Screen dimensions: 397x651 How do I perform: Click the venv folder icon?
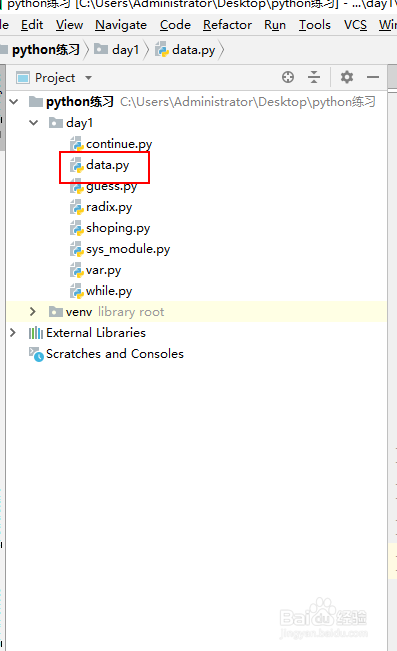(x=56, y=311)
